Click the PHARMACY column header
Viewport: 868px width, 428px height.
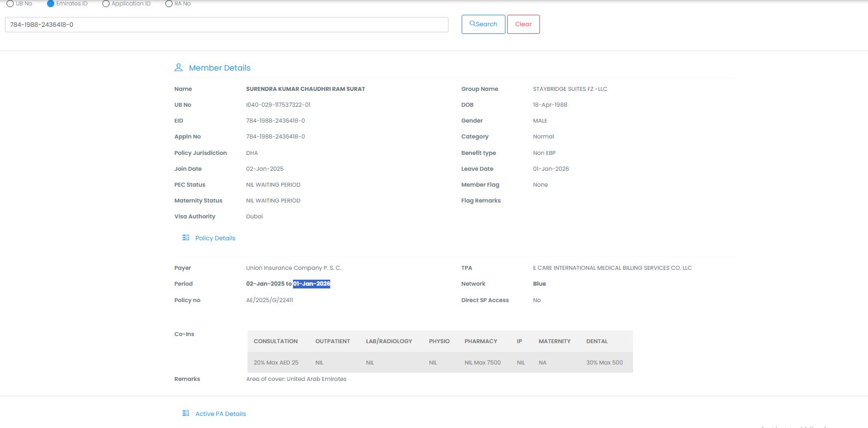tap(481, 341)
